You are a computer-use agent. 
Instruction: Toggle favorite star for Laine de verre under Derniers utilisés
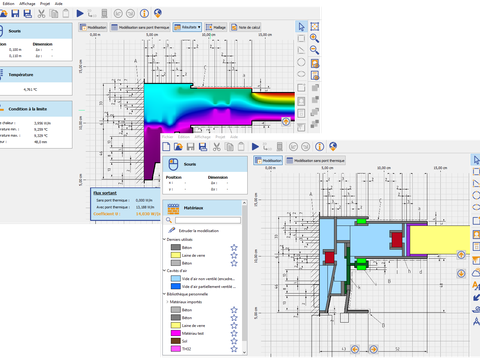234,255
